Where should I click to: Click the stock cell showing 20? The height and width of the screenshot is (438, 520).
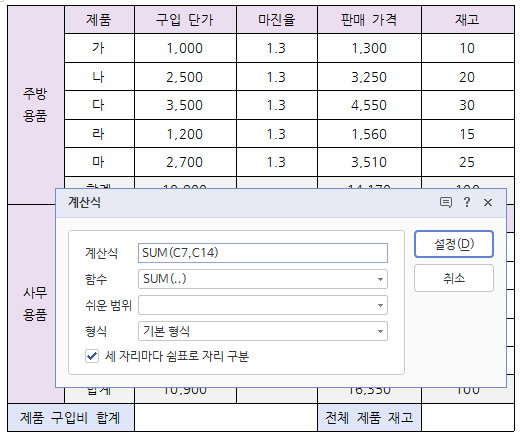pos(468,77)
